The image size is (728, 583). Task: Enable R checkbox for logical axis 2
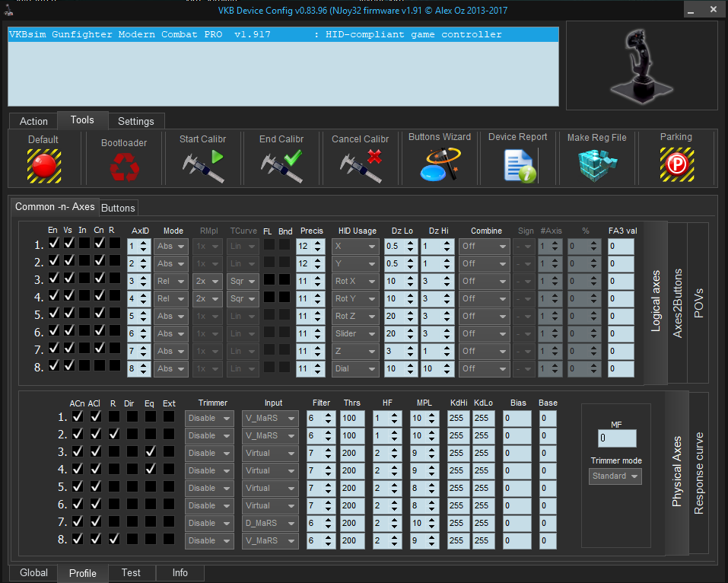point(115,260)
